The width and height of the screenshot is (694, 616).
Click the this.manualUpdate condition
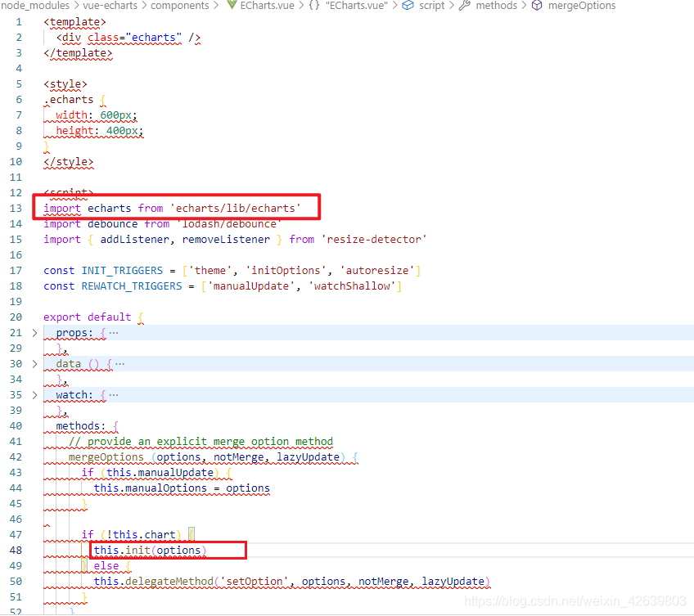[160, 472]
